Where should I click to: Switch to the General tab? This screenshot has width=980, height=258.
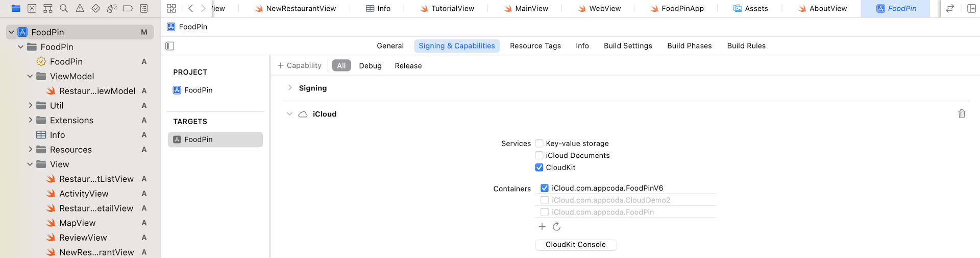390,46
